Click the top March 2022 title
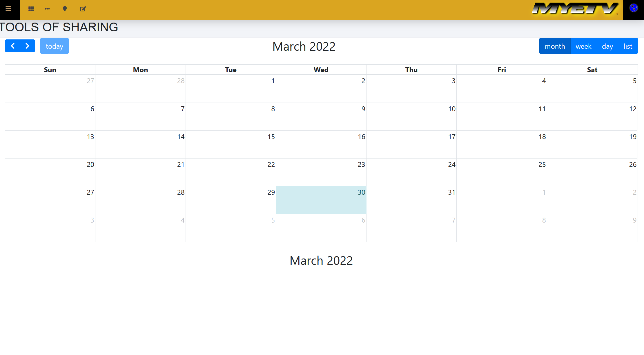This screenshot has width=644, height=355. tap(304, 46)
